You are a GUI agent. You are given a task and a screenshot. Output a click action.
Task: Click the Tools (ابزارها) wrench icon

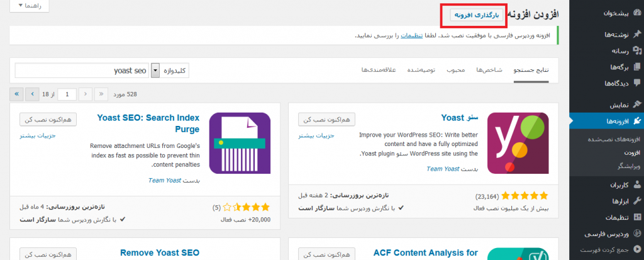coord(638,201)
